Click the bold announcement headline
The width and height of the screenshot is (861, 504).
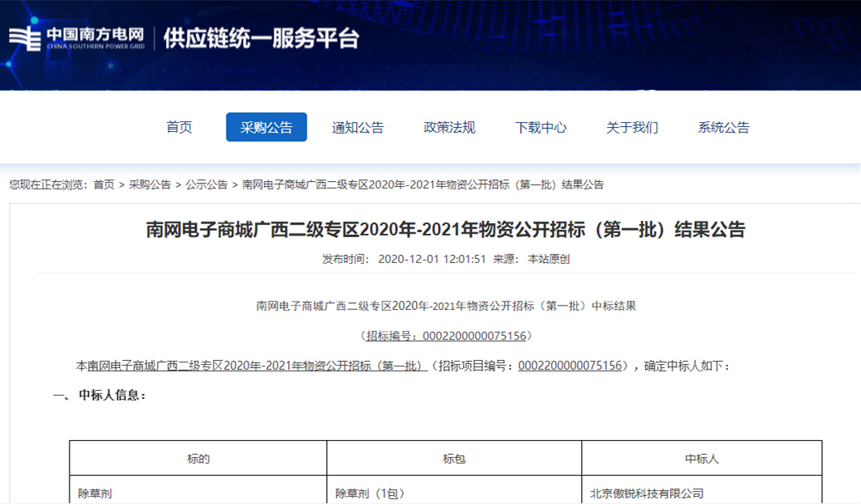coord(445,230)
